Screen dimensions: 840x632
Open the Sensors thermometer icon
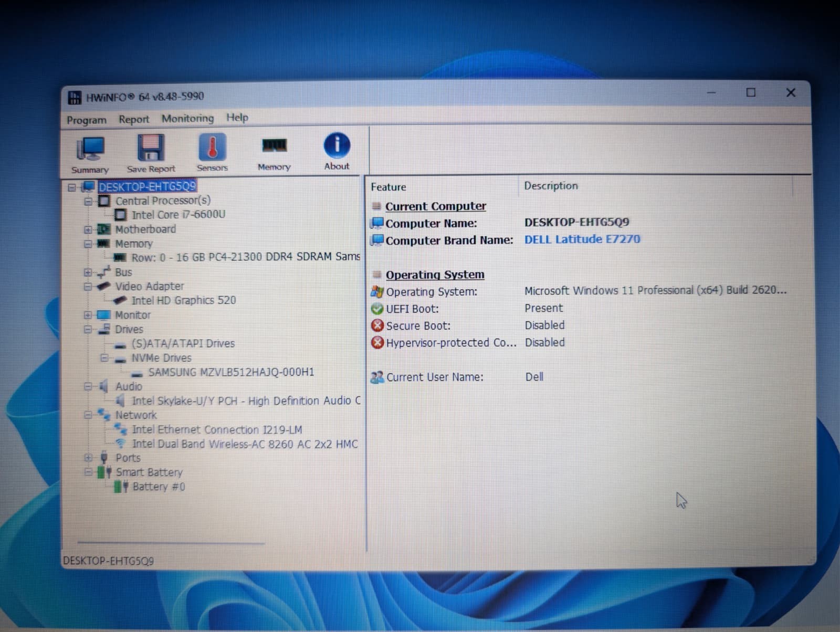tap(212, 147)
